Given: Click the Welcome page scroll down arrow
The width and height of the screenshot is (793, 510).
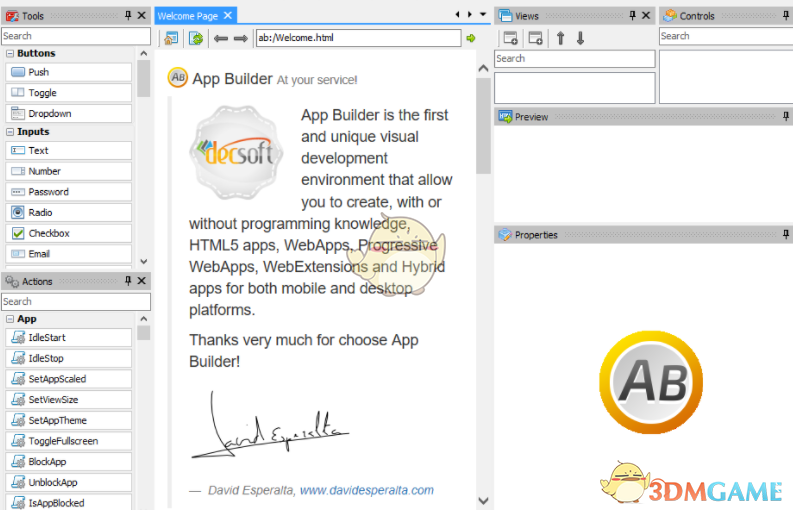Looking at the screenshot, I should click(483, 501).
